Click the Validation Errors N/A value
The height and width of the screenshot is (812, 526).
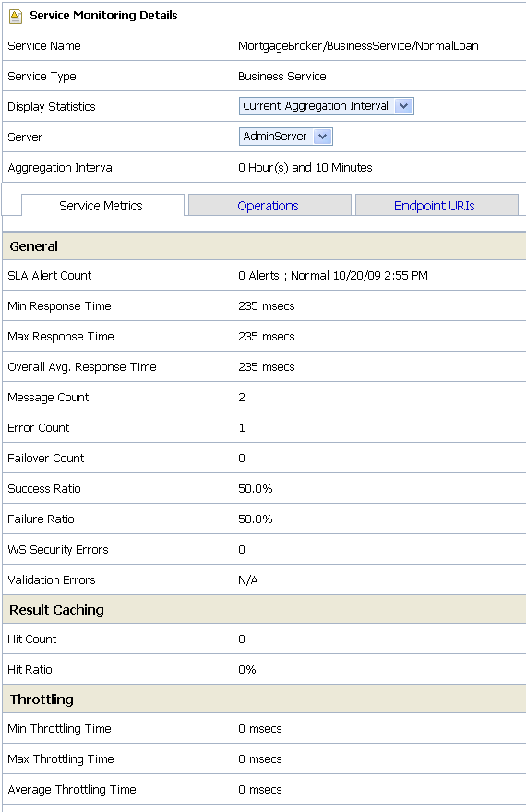248,580
